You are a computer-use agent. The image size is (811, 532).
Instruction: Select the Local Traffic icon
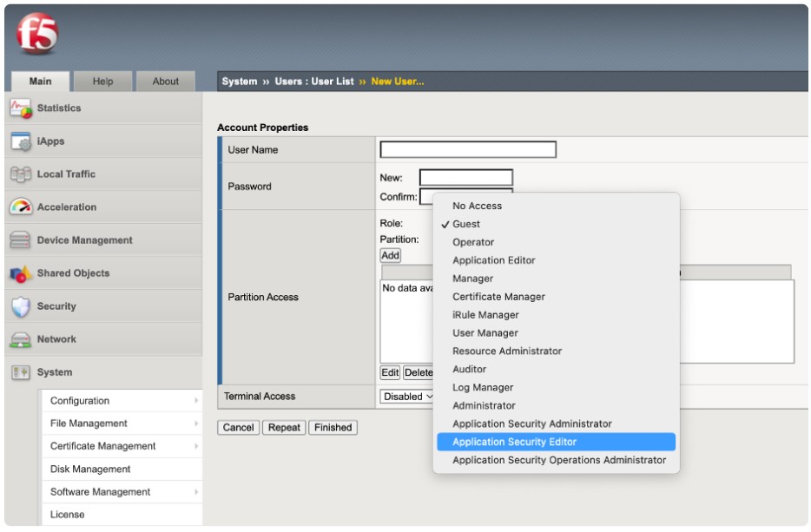[20, 174]
